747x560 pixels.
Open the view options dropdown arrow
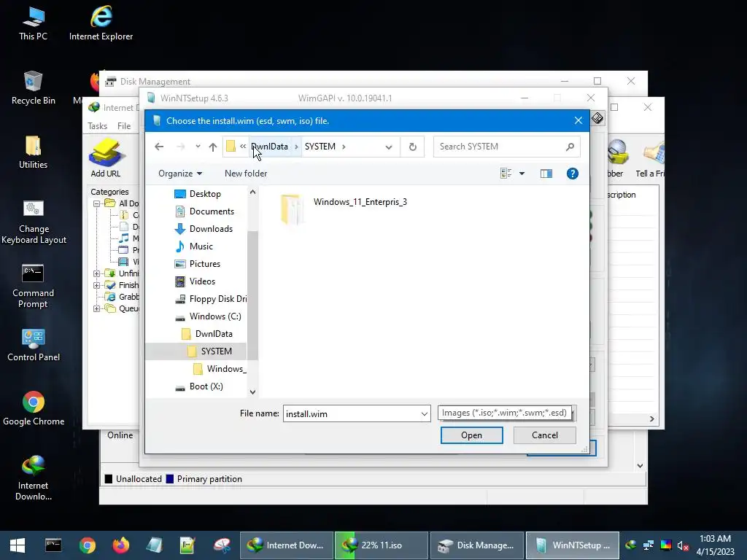(522, 174)
